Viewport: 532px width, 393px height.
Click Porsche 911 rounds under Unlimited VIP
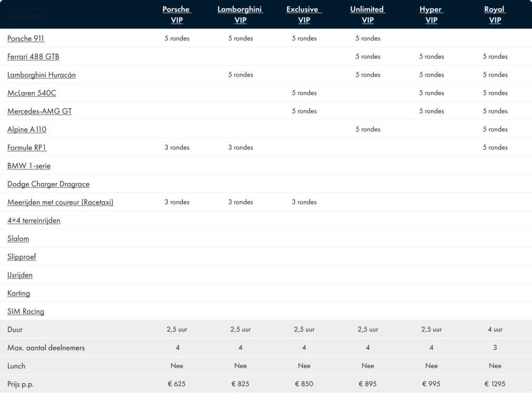point(368,38)
